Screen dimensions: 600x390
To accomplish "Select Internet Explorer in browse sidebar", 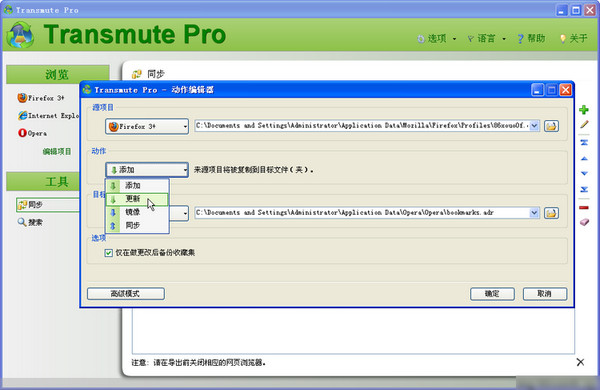I will pyautogui.click(x=48, y=115).
